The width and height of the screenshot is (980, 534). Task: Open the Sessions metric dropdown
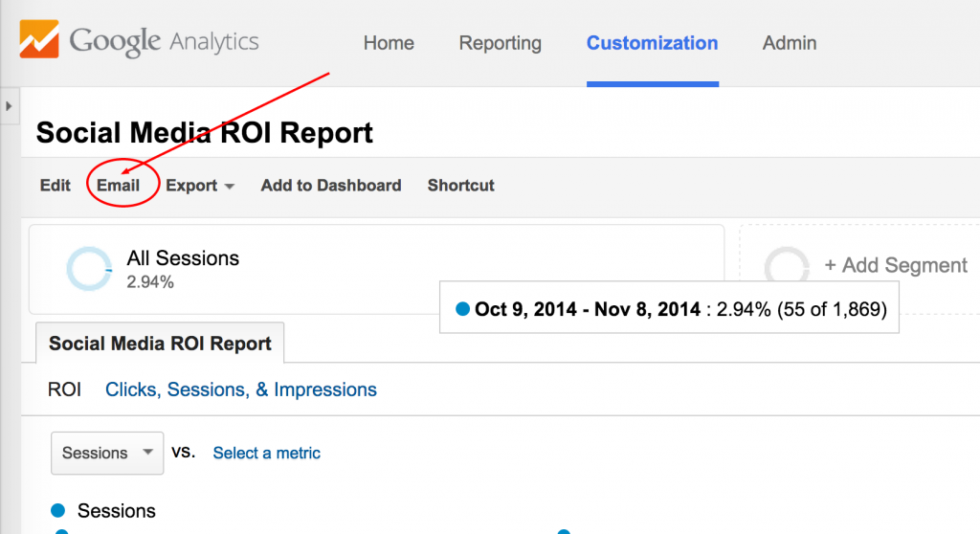(107, 453)
